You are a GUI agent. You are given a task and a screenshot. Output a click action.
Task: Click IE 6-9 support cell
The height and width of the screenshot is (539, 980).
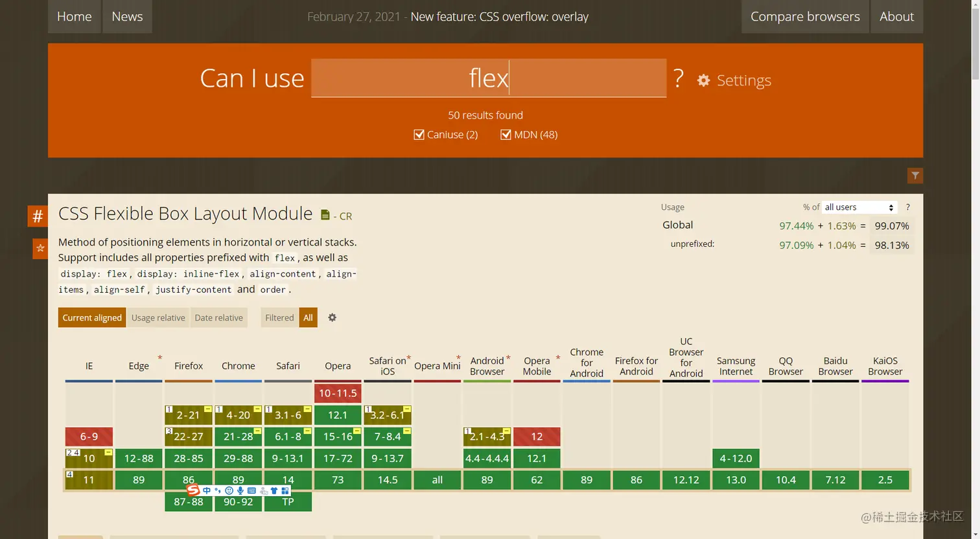pos(89,437)
